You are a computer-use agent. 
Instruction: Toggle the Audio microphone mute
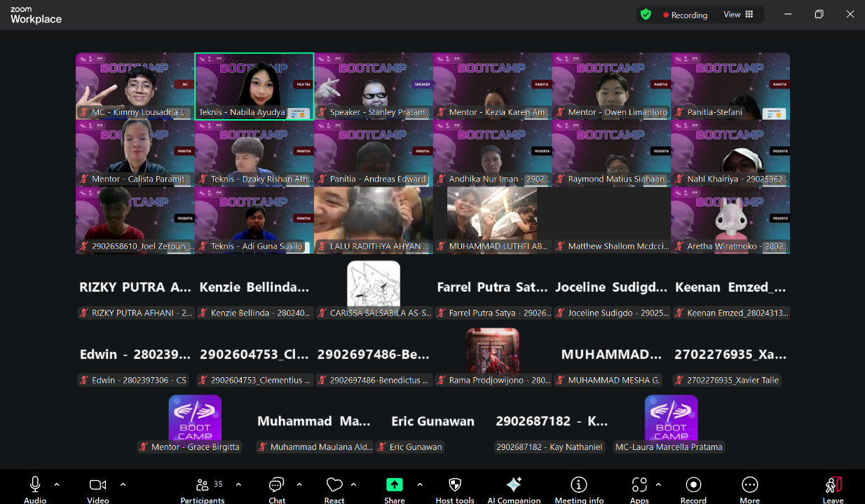pos(35,486)
